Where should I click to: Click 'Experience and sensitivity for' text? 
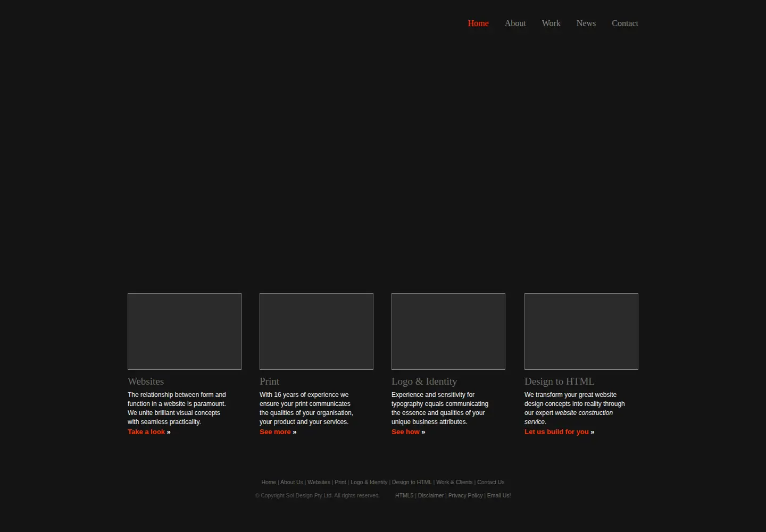pyautogui.click(x=433, y=395)
